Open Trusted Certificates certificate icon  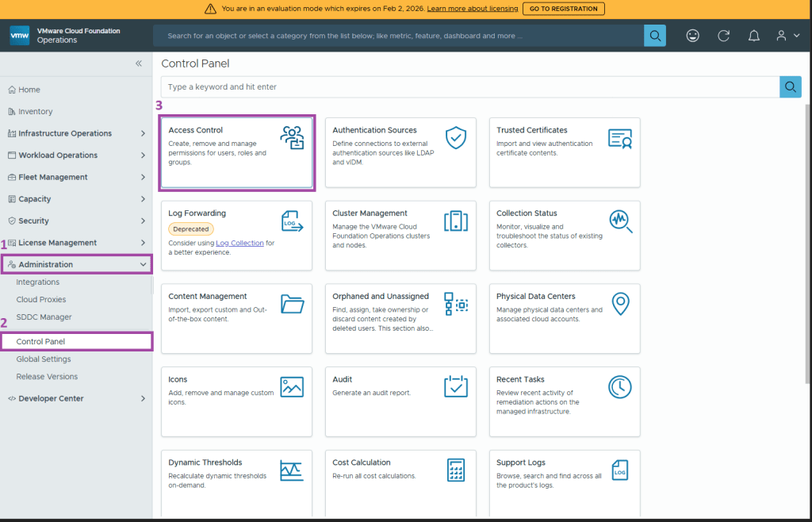619,138
